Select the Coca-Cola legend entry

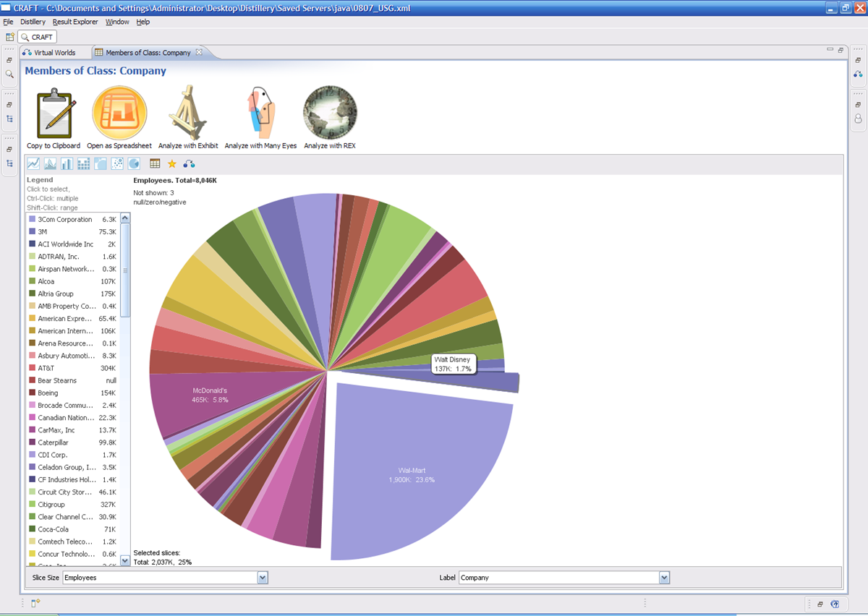pos(72,529)
